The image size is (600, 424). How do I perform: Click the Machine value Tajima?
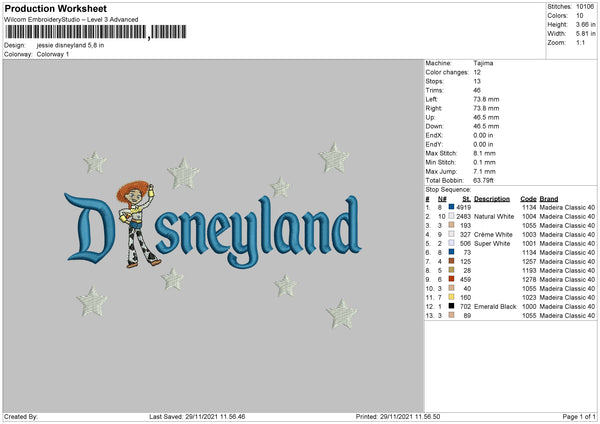coord(483,63)
